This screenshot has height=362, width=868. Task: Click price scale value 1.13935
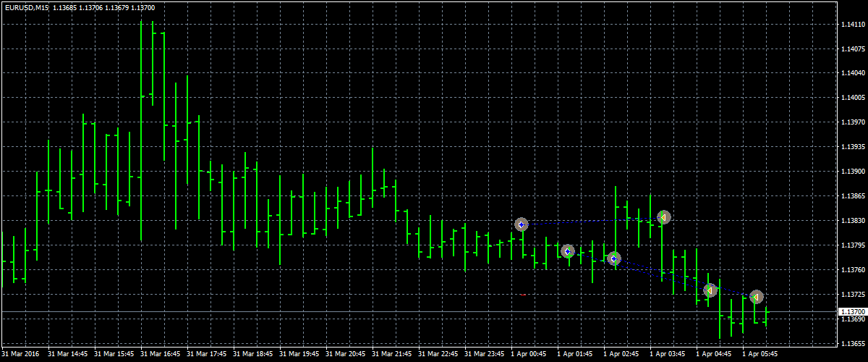click(853, 147)
